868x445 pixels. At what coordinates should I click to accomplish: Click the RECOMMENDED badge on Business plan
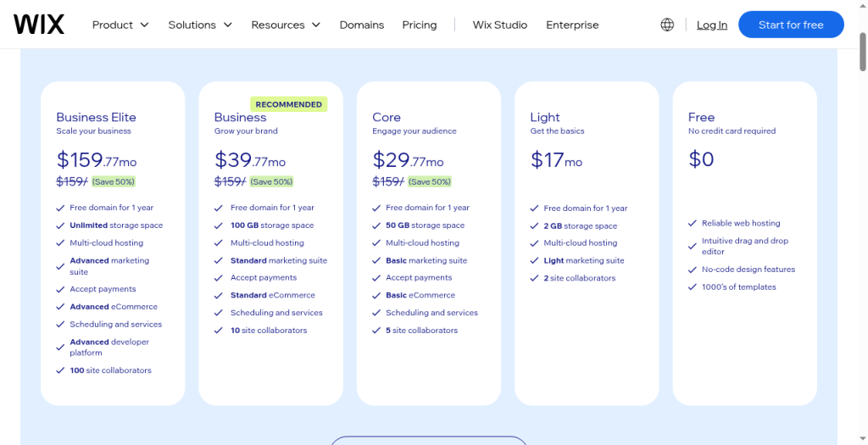click(288, 104)
